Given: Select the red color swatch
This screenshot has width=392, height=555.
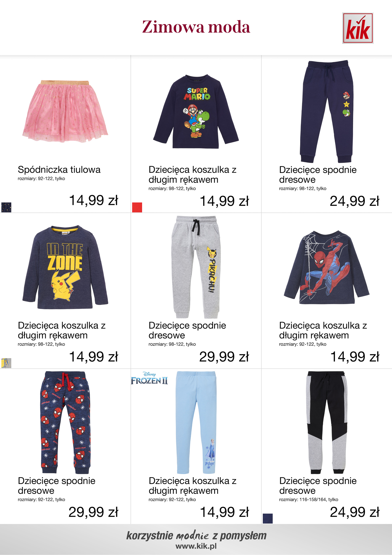Looking at the screenshot, I should (x=137, y=207).
